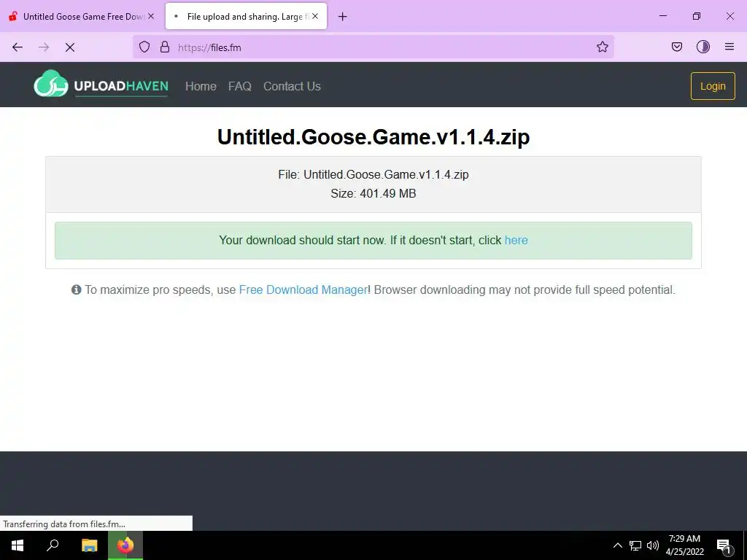Show hidden system tray icons
Image resolution: width=747 pixels, height=560 pixels.
(617, 545)
